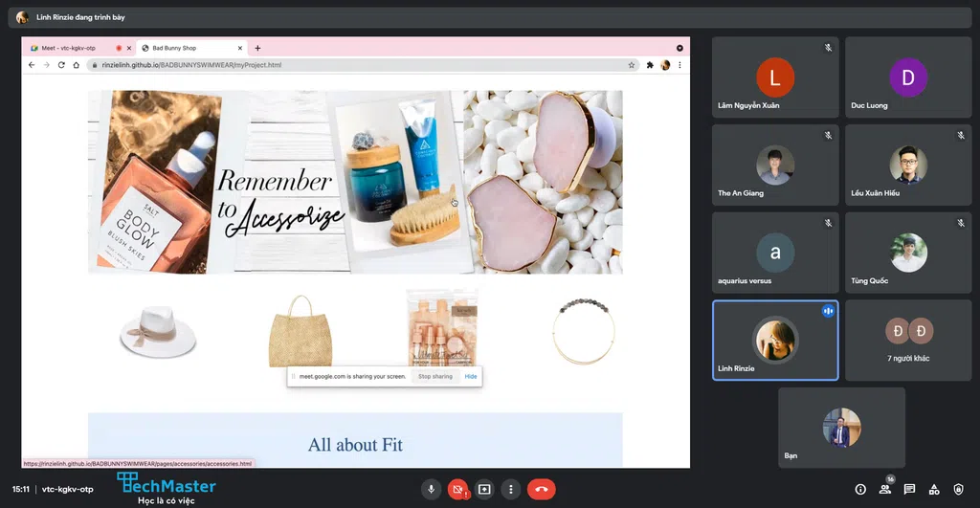Hang up with the red leave call button
The width and height of the screenshot is (980, 508).
pos(542,489)
